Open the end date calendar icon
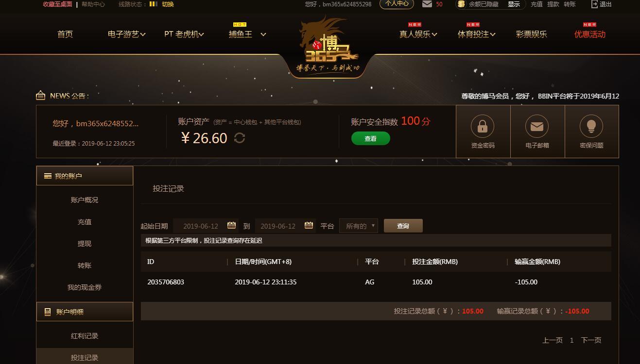This screenshot has height=364, width=640. [309, 225]
